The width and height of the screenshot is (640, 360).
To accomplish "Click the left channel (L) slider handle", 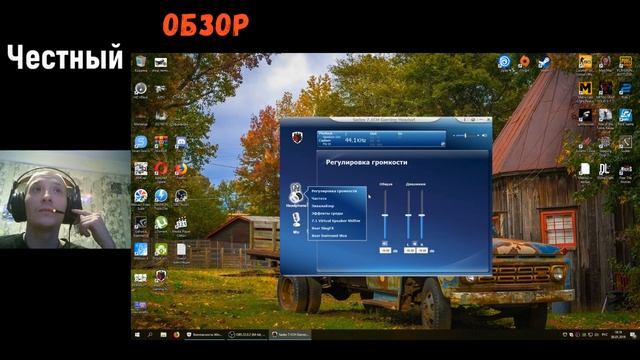I will click(x=408, y=215).
